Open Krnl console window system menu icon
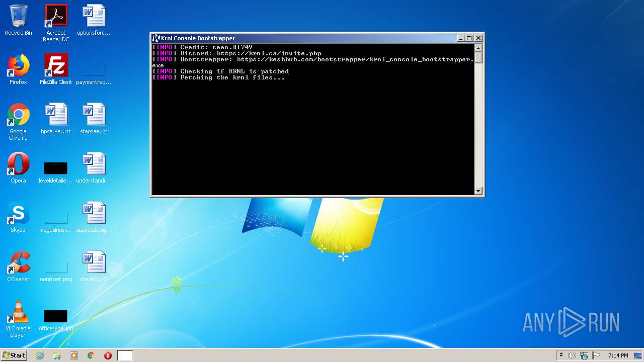 [156, 38]
